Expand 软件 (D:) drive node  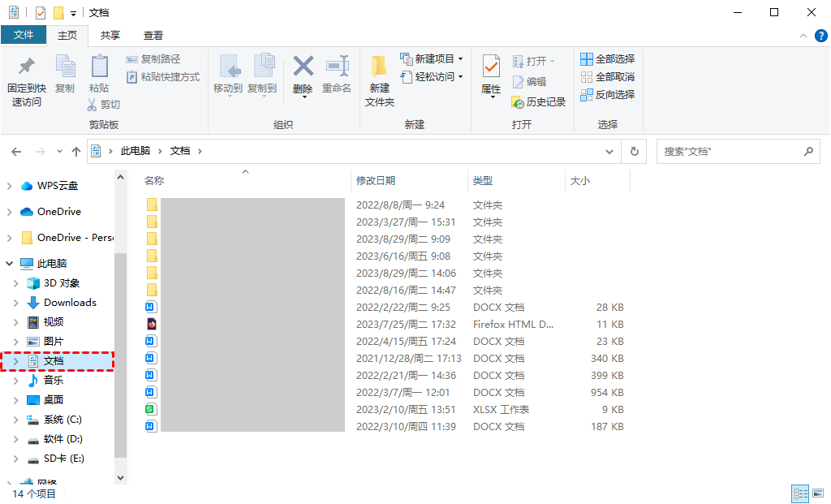pyautogui.click(x=16, y=439)
